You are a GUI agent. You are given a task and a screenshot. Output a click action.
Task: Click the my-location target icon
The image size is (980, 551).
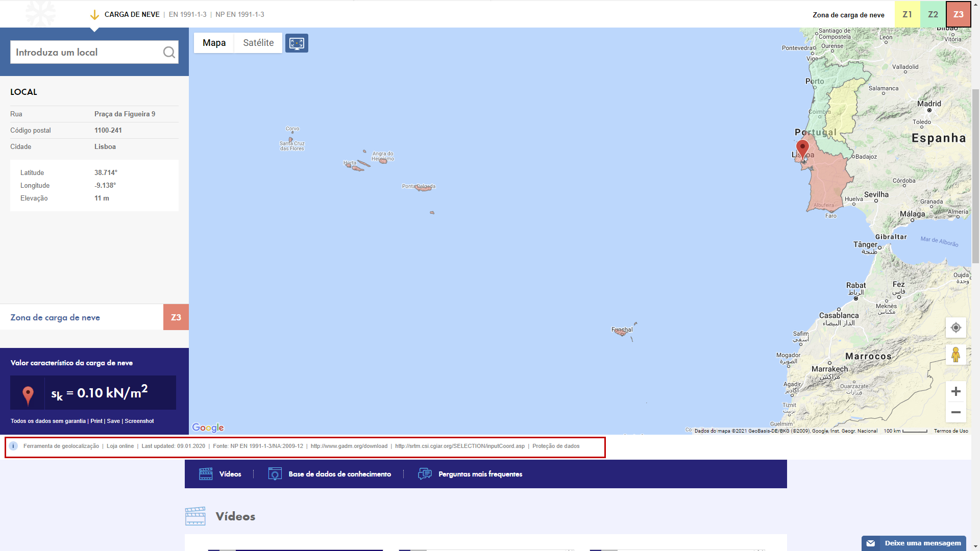coord(955,328)
